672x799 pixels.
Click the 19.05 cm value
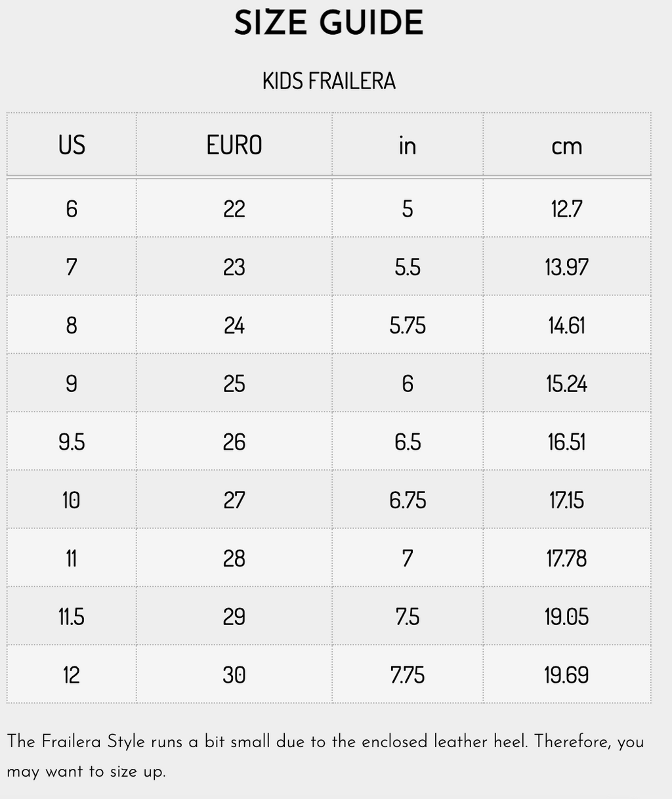tap(566, 616)
